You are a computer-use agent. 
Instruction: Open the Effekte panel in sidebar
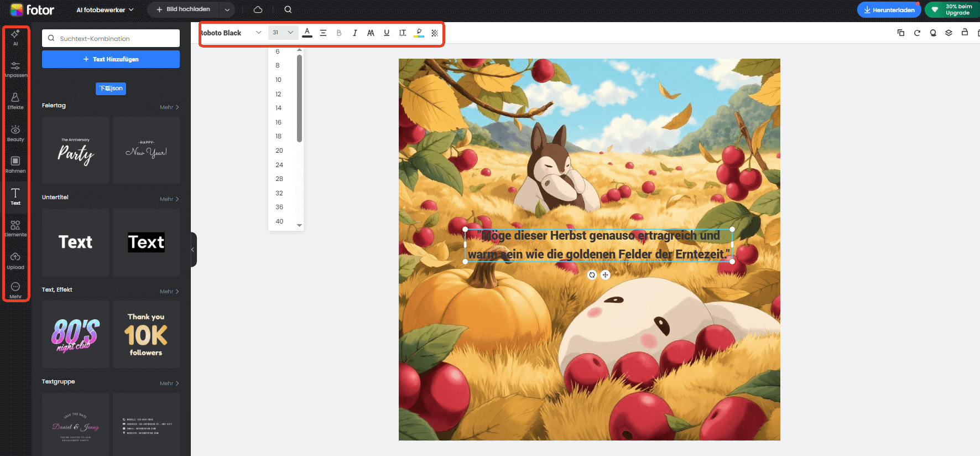click(x=15, y=101)
